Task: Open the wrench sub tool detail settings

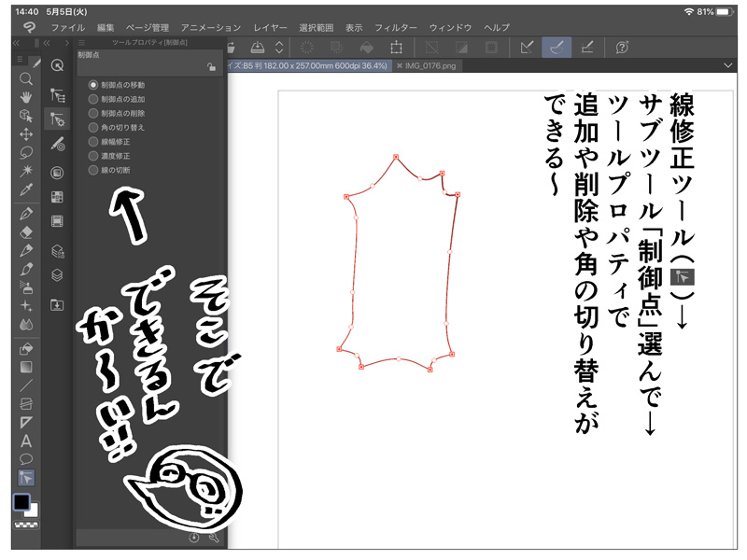Action: [x=214, y=538]
